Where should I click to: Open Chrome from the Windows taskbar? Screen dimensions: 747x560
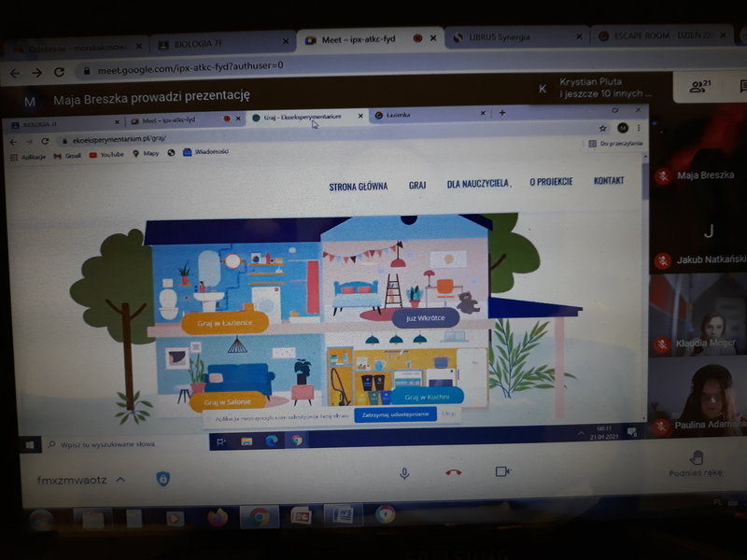coord(259,516)
